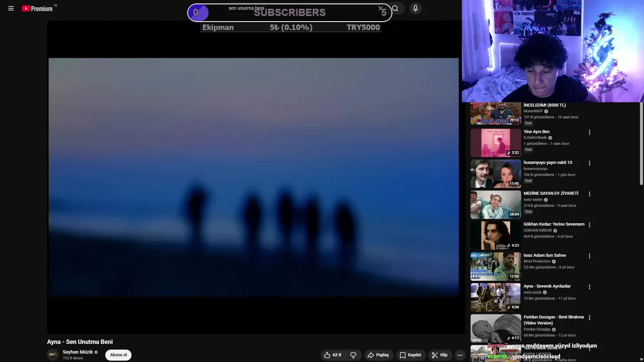Screen dimensions: 644x362
Task: Open Feridun Duzagac Beni Bırakma thumbnail
Action: pyautogui.click(x=496, y=328)
